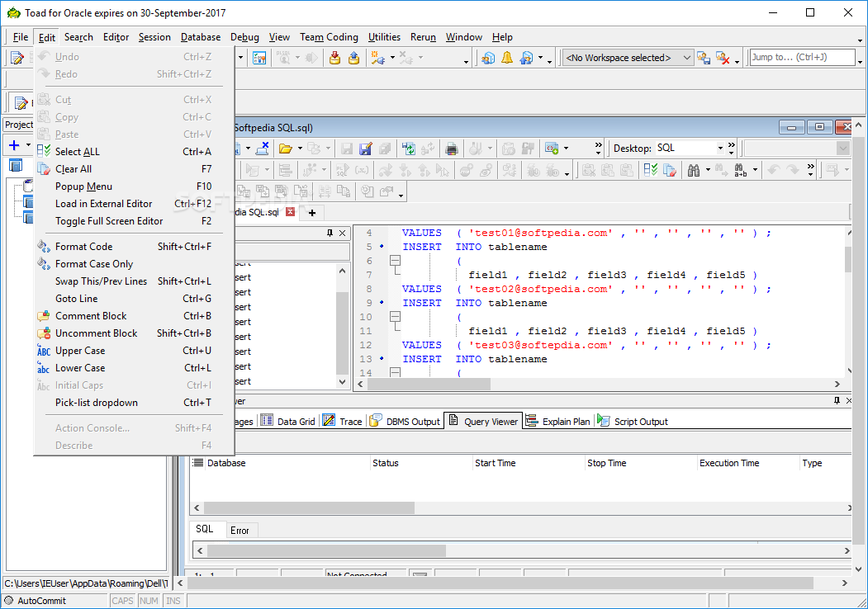Click the checklist icon in editor toolbar
The width and height of the screenshot is (868, 609).
click(x=651, y=170)
